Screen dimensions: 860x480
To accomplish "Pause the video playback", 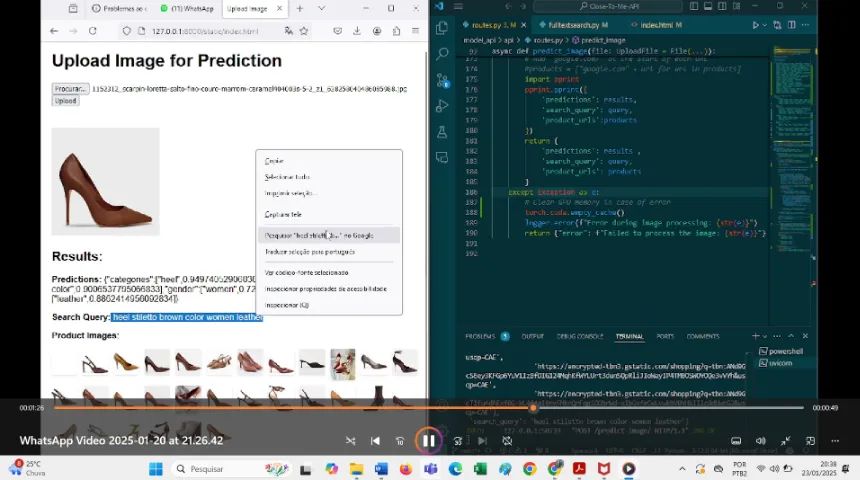I will 428,440.
